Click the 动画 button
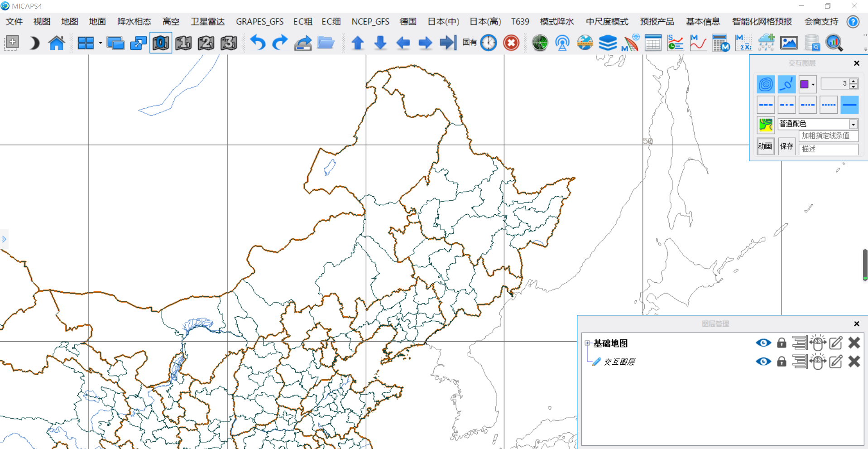 coord(765,146)
